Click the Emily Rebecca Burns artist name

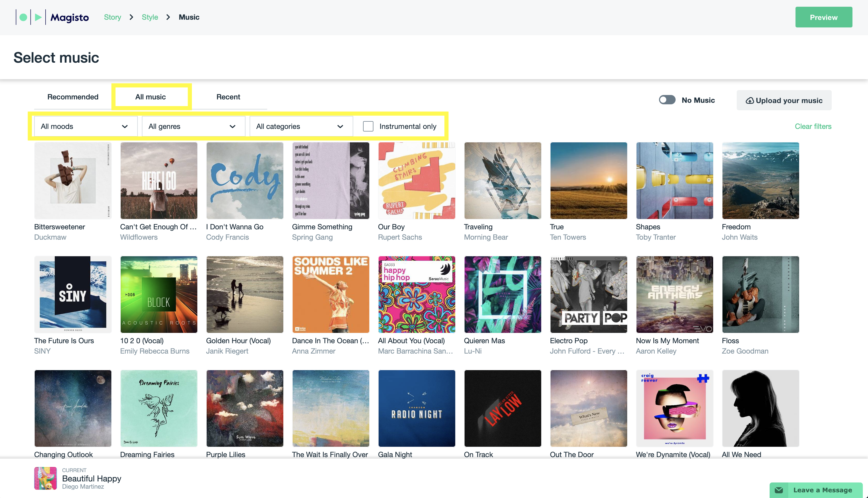coord(155,351)
